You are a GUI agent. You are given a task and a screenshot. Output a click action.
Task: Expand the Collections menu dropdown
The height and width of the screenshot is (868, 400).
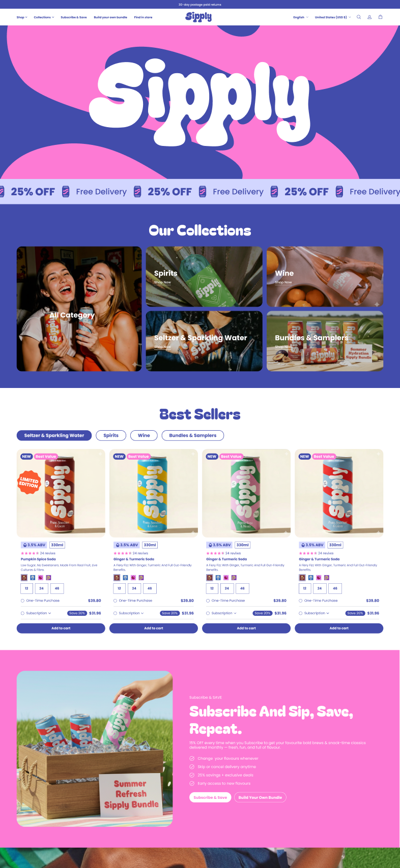tap(44, 17)
